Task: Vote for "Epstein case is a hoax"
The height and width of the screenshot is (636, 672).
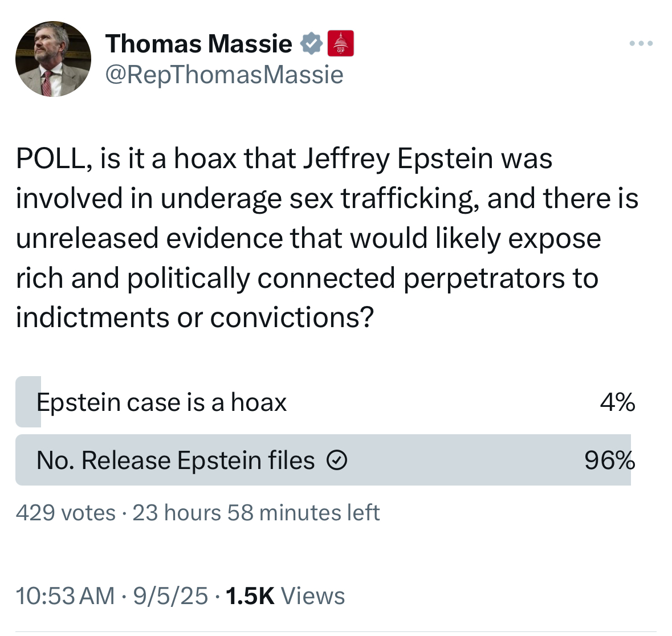Action: point(161,402)
